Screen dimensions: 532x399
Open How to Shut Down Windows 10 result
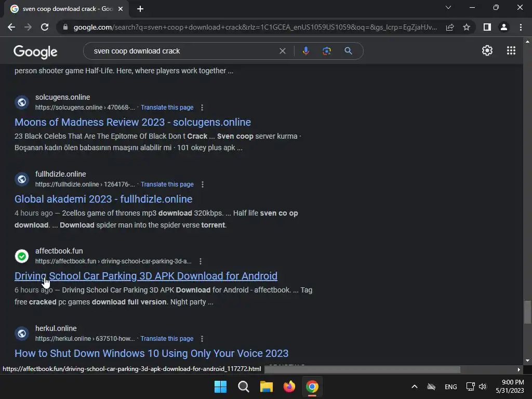[151, 353]
